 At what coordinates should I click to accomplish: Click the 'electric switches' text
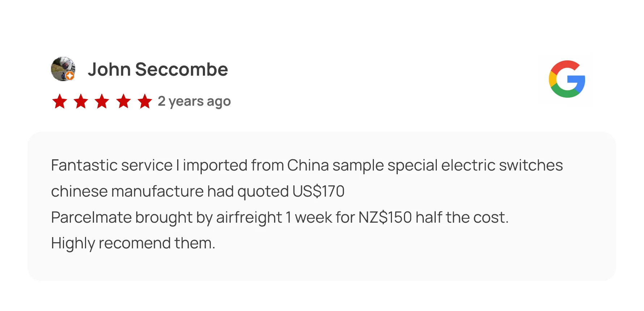(502, 165)
